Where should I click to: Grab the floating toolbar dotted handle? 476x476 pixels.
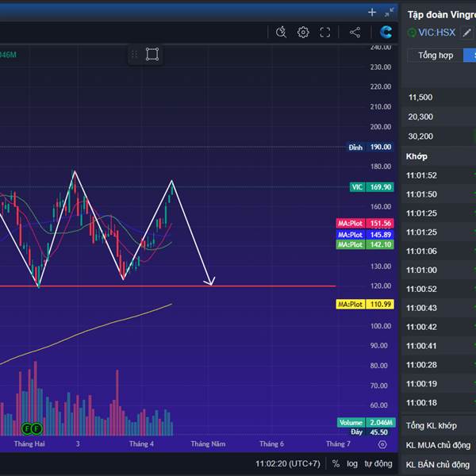click(x=134, y=54)
